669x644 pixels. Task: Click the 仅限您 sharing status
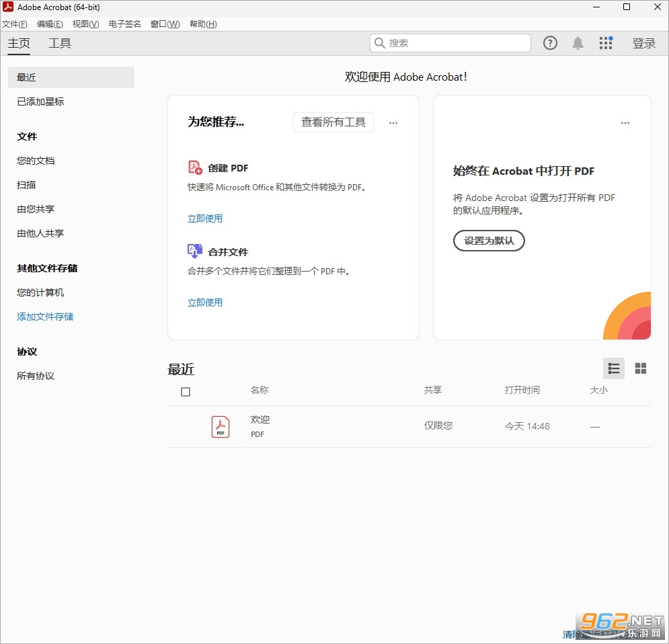(x=438, y=426)
